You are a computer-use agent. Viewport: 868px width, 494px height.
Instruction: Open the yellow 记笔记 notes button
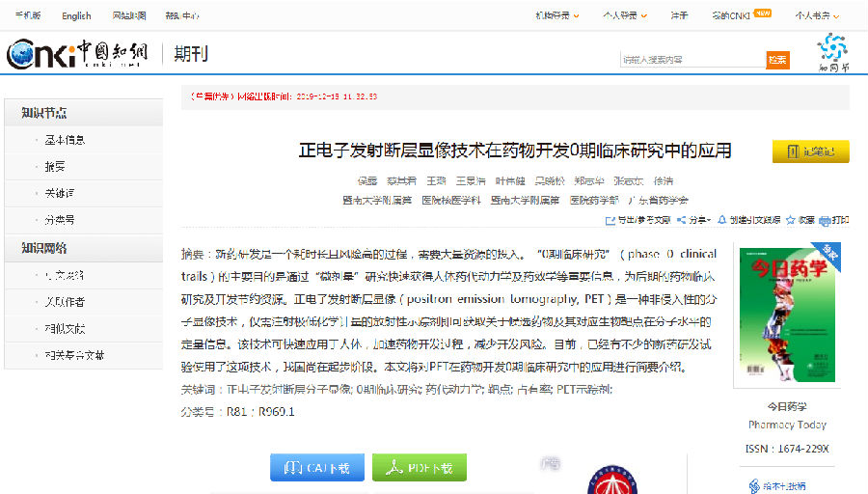(810, 151)
